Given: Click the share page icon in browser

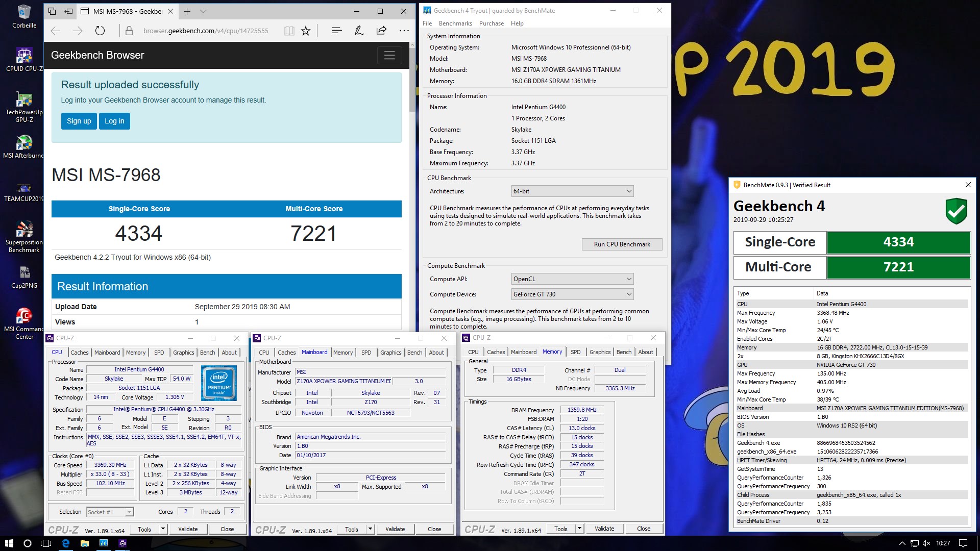Looking at the screenshot, I should pyautogui.click(x=381, y=31).
